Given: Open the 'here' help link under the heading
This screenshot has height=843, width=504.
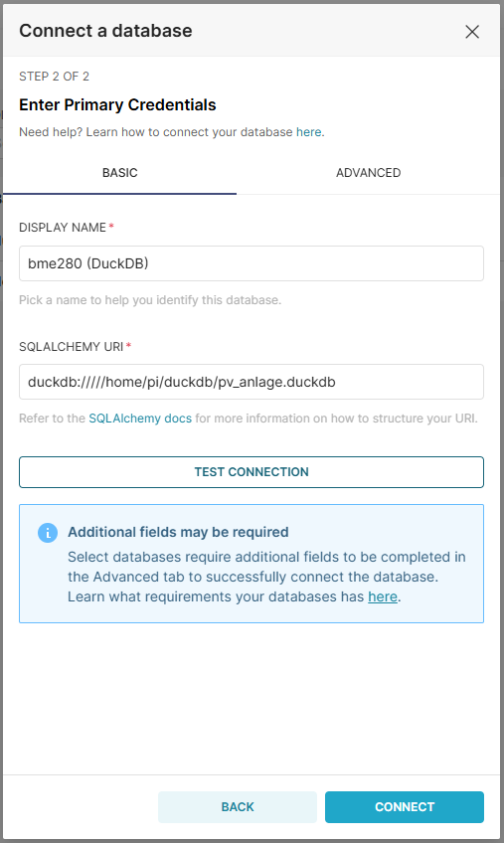Looking at the screenshot, I should pyautogui.click(x=309, y=132).
